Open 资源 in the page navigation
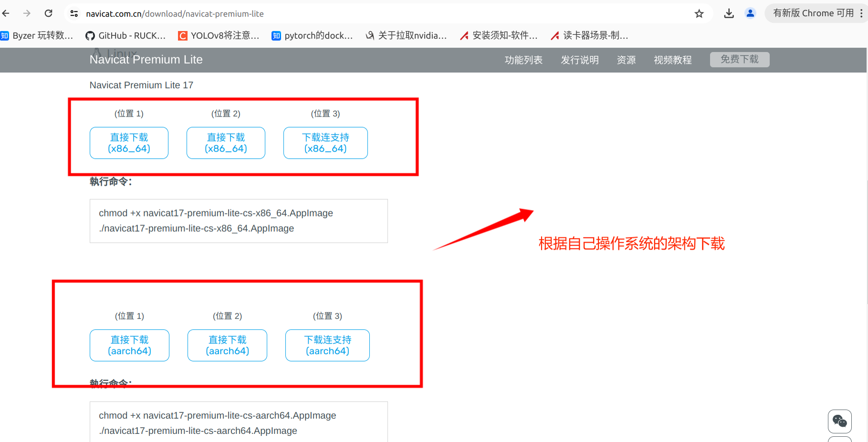This screenshot has height=442, width=868. coord(626,60)
